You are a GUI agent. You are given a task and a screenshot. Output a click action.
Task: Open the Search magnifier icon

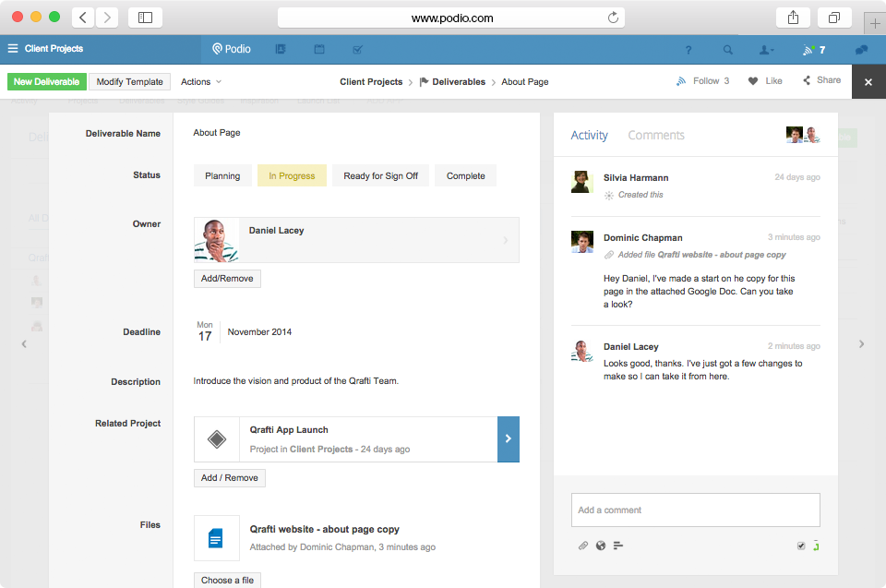728,50
